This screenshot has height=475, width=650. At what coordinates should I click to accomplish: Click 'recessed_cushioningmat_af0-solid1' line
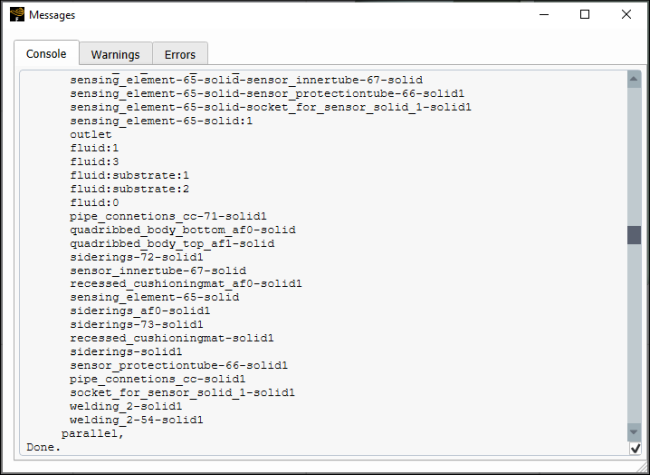tap(186, 284)
